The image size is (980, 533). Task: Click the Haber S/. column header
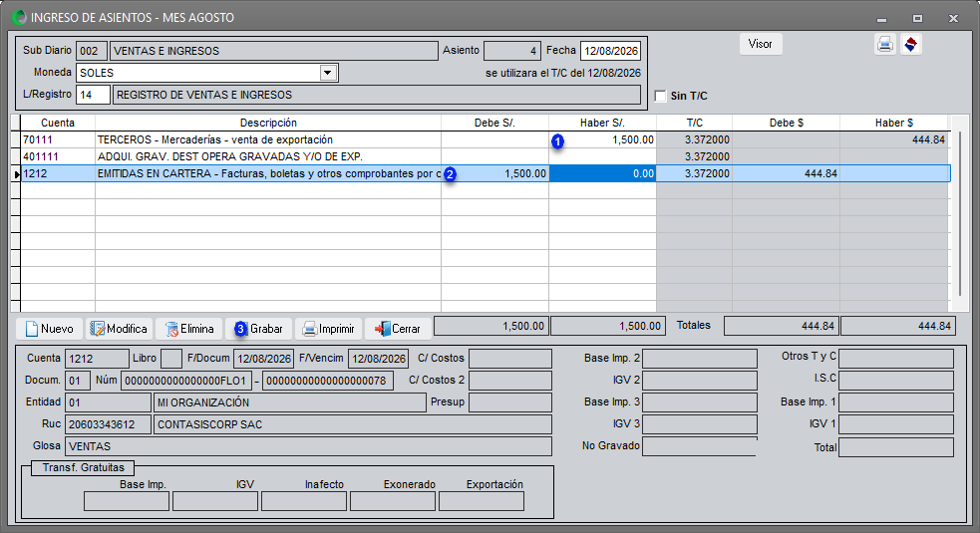click(602, 124)
